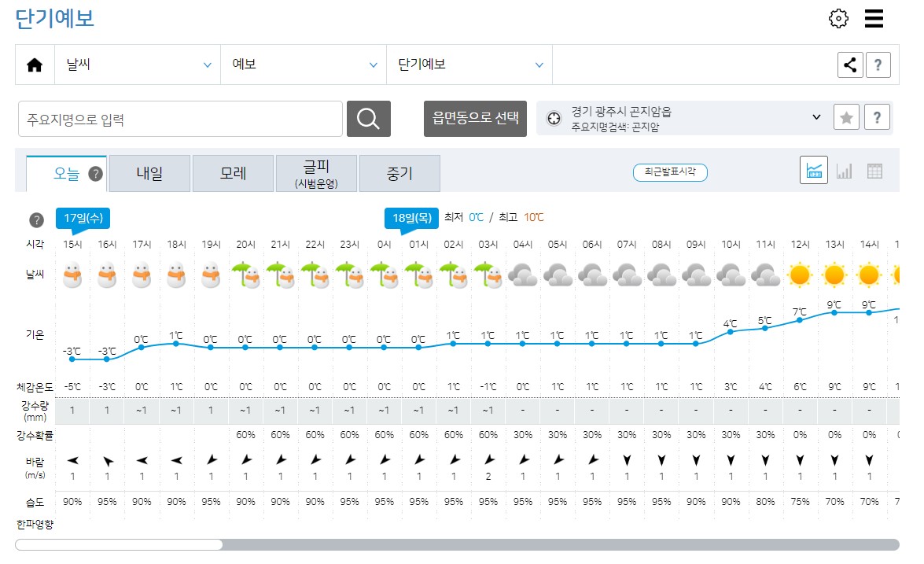Click the 15시 snowman weather icon

tap(72, 275)
